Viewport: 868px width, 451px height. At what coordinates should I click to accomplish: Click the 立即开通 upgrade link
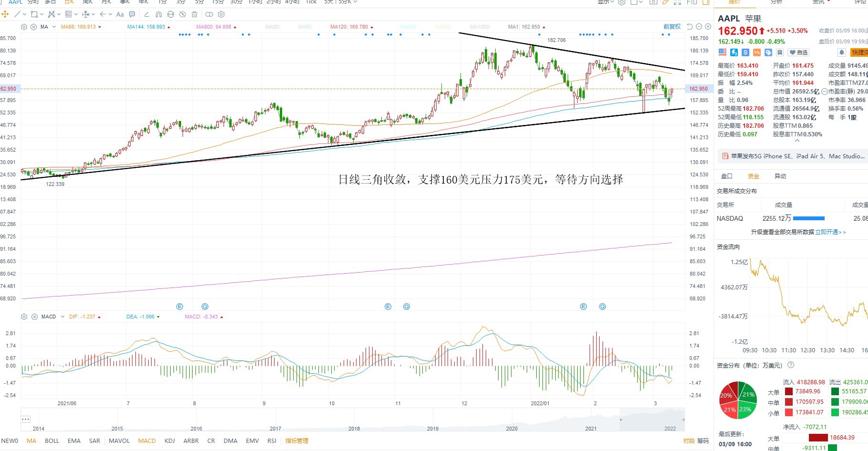click(x=830, y=232)
